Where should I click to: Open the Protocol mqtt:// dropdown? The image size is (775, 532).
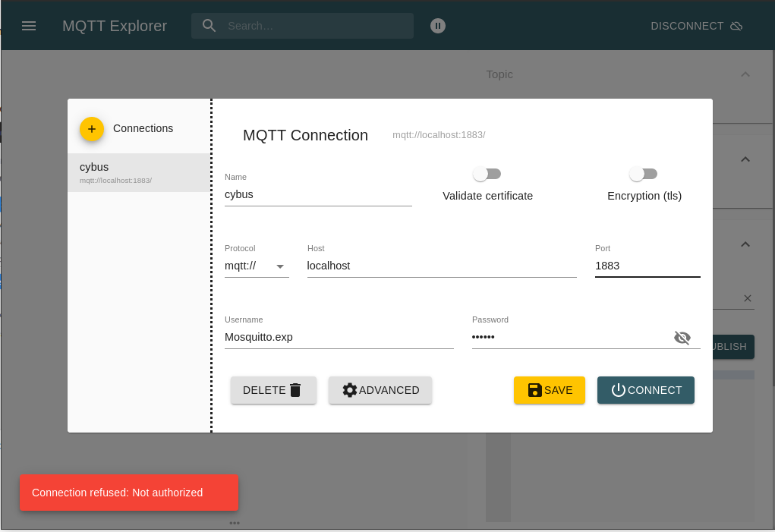[x=257, y=266]
